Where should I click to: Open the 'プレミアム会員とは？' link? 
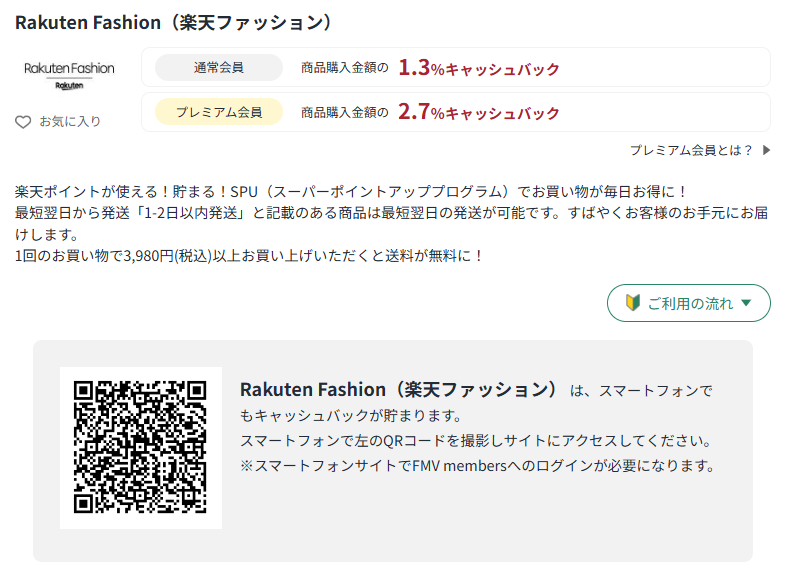coord(691,150)
